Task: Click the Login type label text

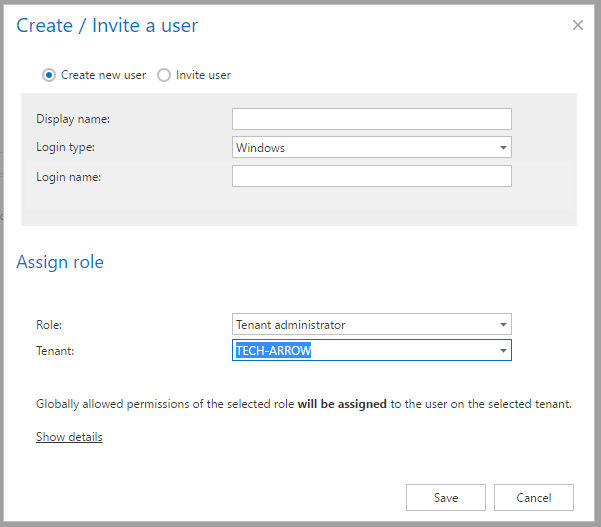Action: (x=65, y=148)
